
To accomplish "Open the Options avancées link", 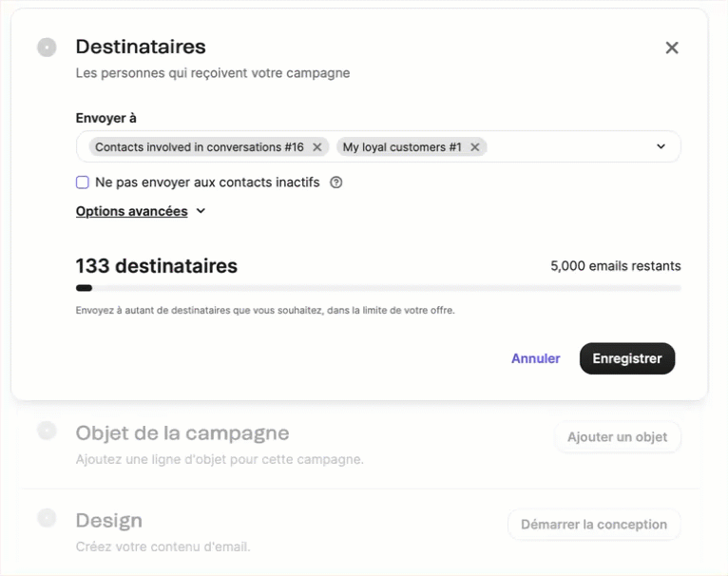I will pos(132,211).
